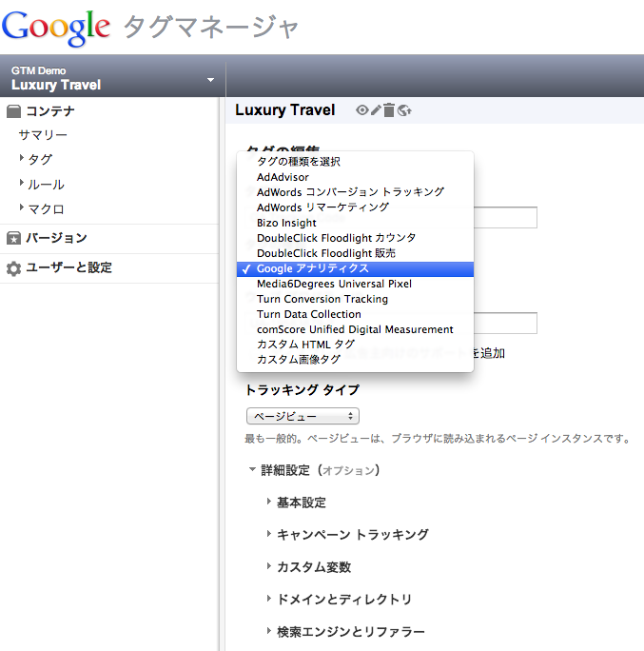Select カスタム画像タグ option
644x651 pixels.
(355, 360)
